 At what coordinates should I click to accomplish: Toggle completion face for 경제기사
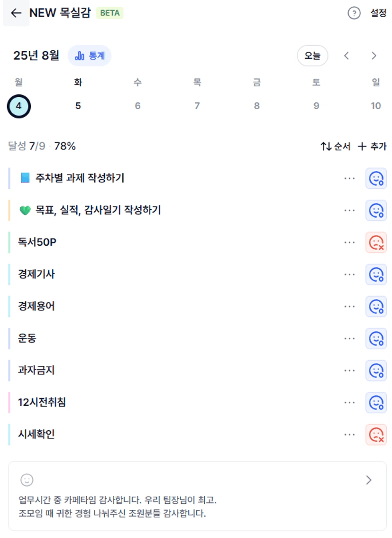pyautogui.click(x=376, y=275)
